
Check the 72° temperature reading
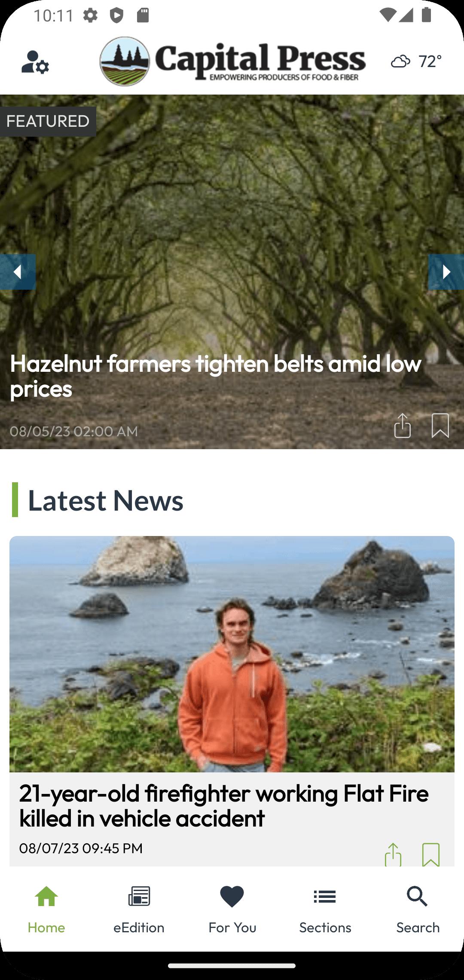click(x=430, y=61)
